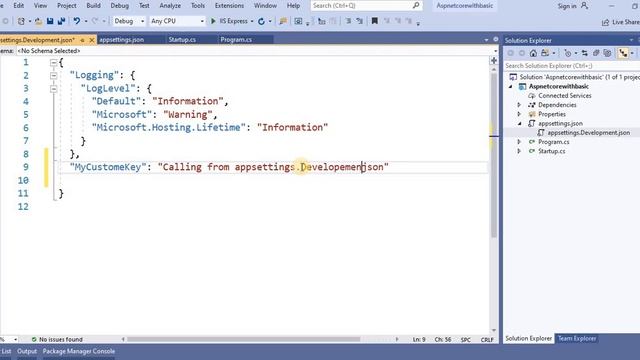640x360 pixels.
Task: Toggle pin on appsettings.Development.json tab
Action: pos(82,40)
